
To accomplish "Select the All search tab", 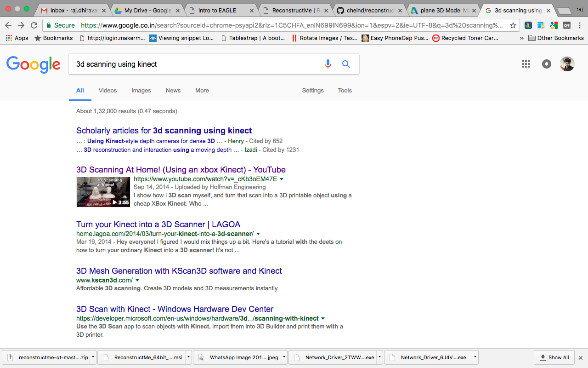I will click(80, 91).
